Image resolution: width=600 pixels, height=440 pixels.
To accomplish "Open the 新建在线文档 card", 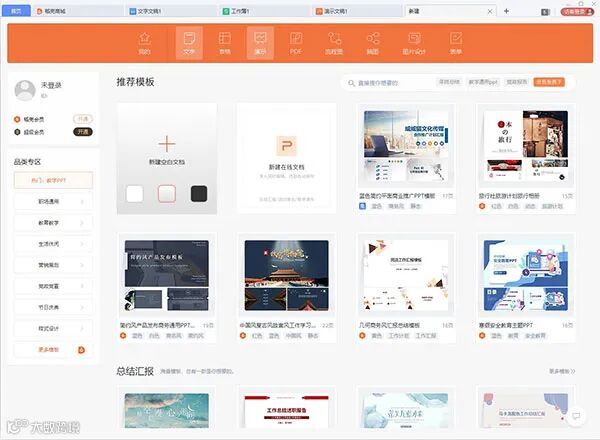I will coord(286,158).
